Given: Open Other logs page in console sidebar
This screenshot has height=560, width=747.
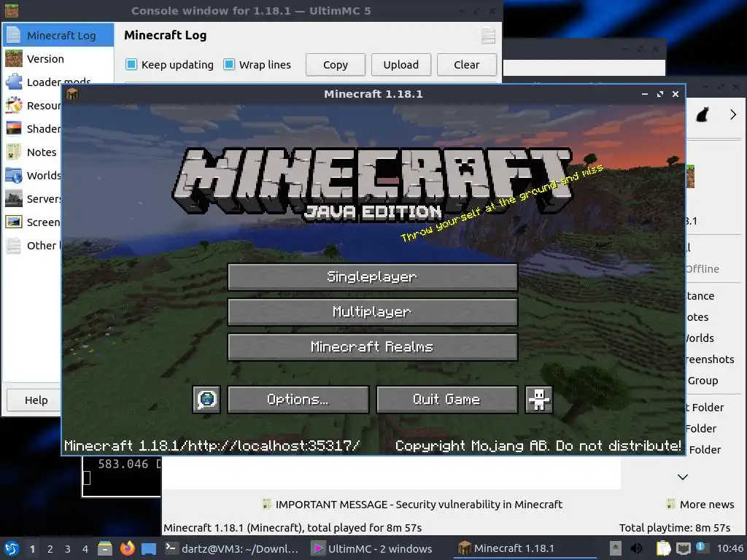Looking at the screenshot, I should 32,246.
